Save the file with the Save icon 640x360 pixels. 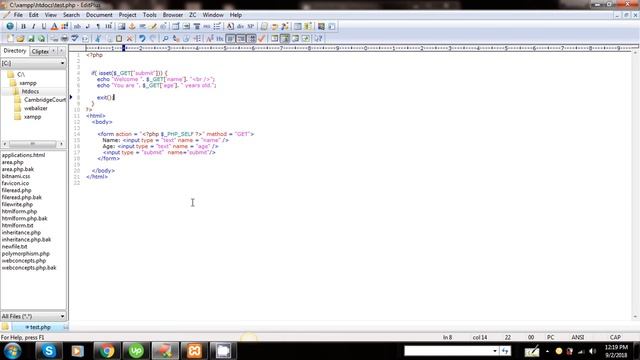point(31,38)
